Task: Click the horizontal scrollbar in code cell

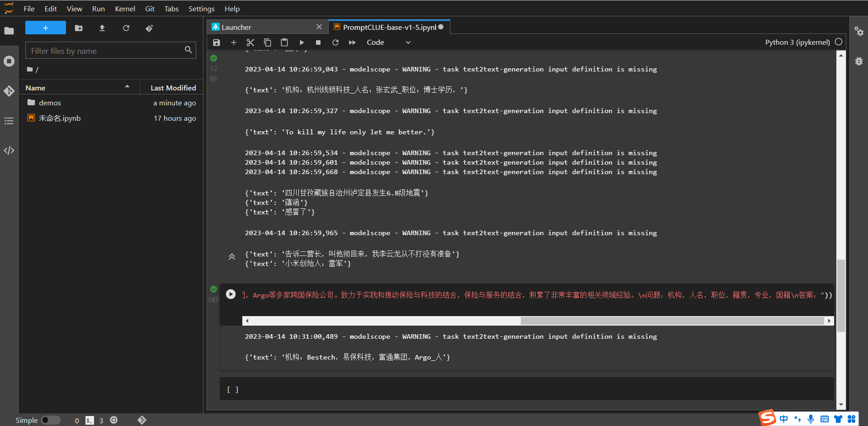Action: [672, 321]
